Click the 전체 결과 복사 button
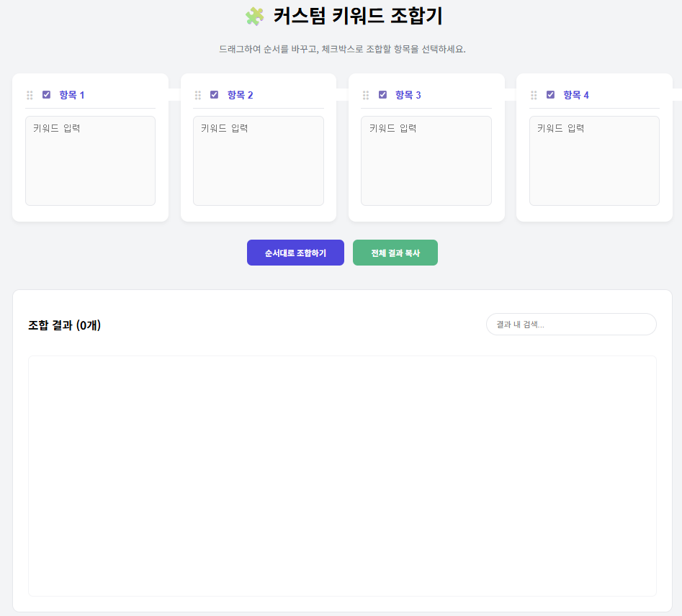The height and width of the screenshot is (616, 682). coord(395,253)
